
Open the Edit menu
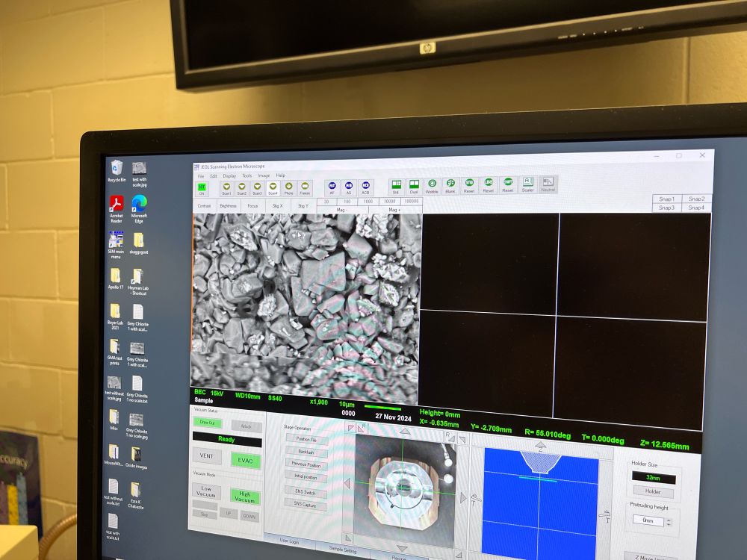214,176
